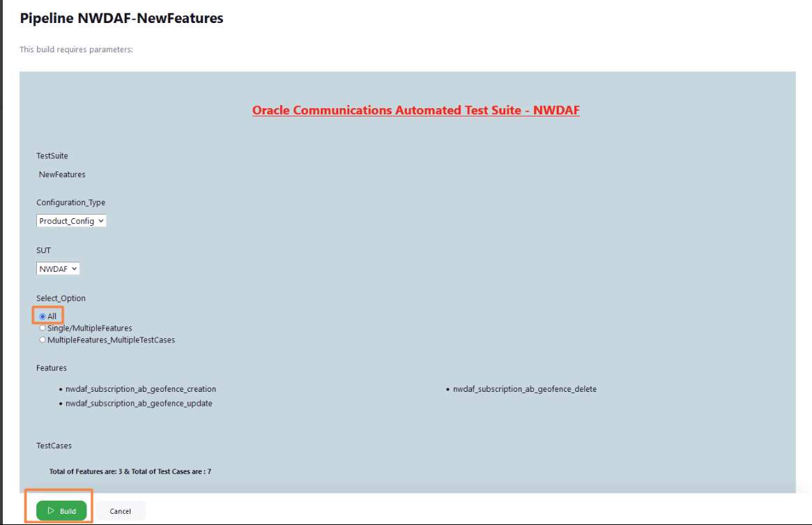Click the Features section label

51,367
